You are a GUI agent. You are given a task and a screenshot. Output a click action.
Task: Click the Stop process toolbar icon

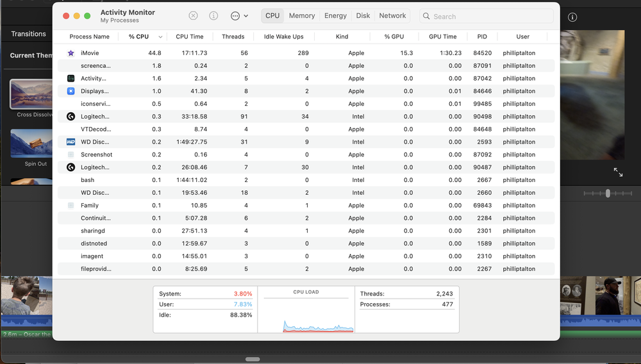[x=194, y=16]
